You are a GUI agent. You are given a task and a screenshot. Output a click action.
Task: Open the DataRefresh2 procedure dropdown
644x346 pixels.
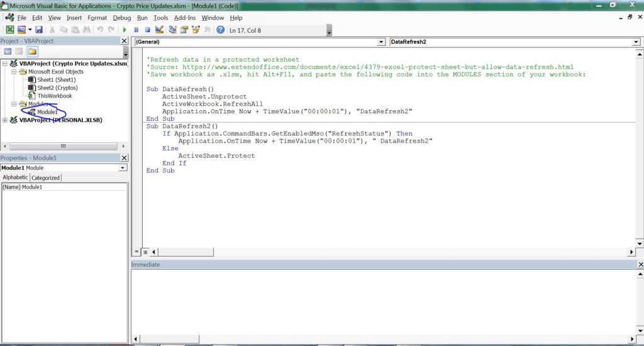pos(636,42)
